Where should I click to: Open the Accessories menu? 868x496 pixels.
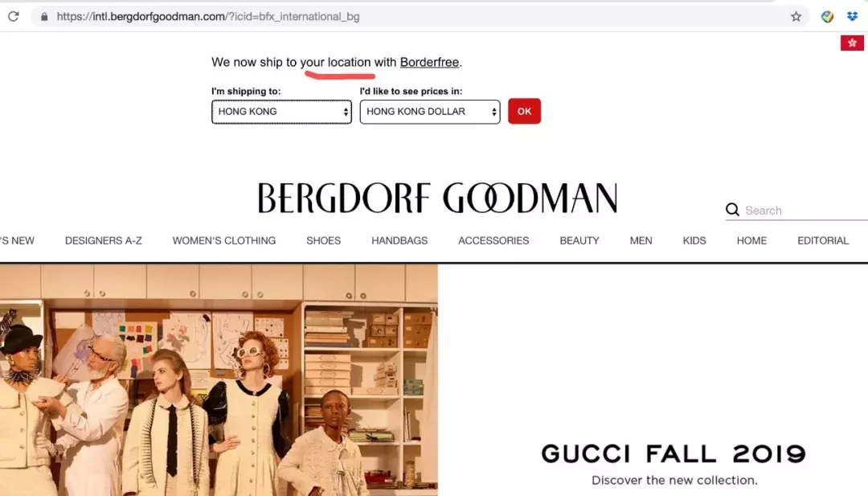click(493, 241)
